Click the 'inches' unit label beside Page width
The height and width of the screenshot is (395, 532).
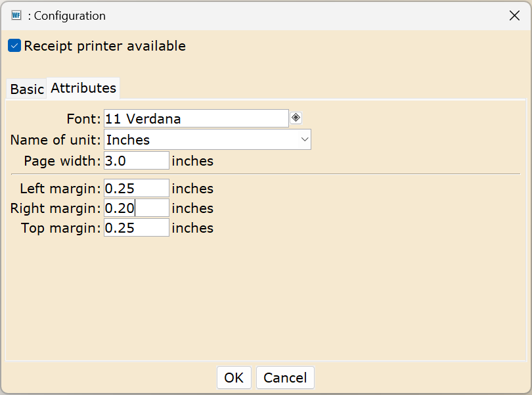pos(192,161)
